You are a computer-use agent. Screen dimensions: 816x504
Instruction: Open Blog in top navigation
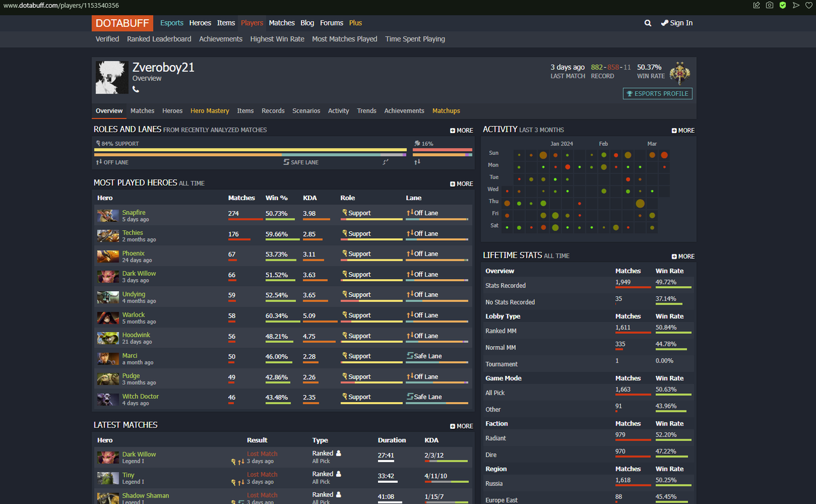[307, 23]
